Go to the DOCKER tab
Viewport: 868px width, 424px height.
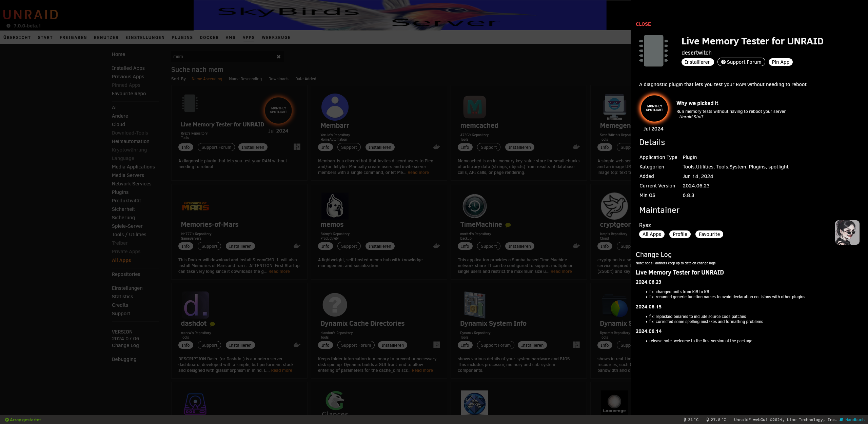pyautogui.click(x=209, y=38)
